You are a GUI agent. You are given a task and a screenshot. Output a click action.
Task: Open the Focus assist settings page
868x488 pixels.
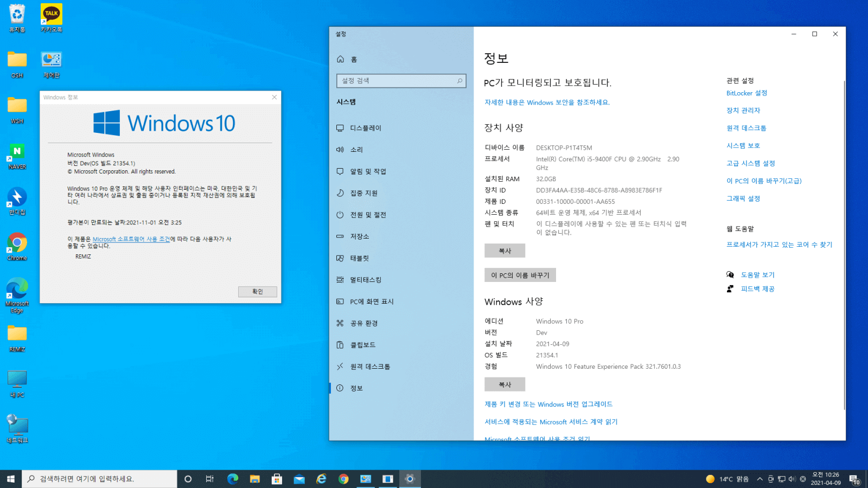tap(401, 193)
